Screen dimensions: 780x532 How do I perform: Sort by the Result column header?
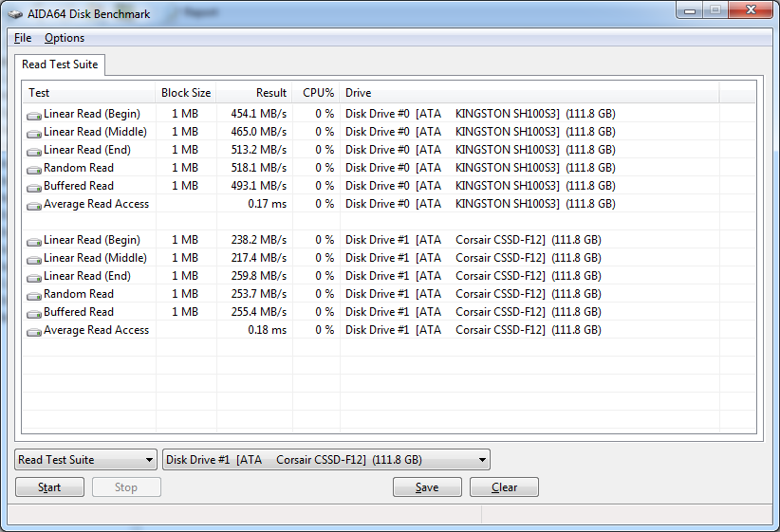pos(254,93)
